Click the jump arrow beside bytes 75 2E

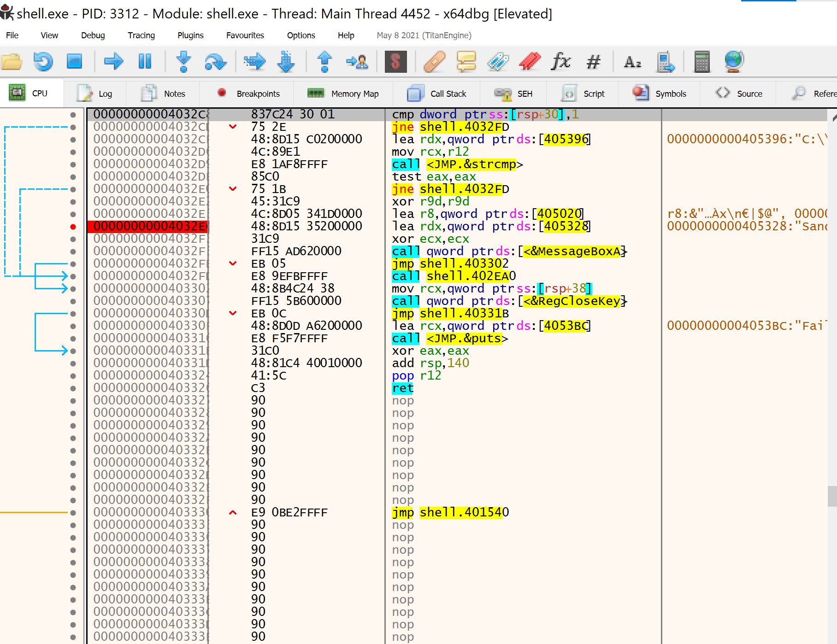[x=233, y=127]
